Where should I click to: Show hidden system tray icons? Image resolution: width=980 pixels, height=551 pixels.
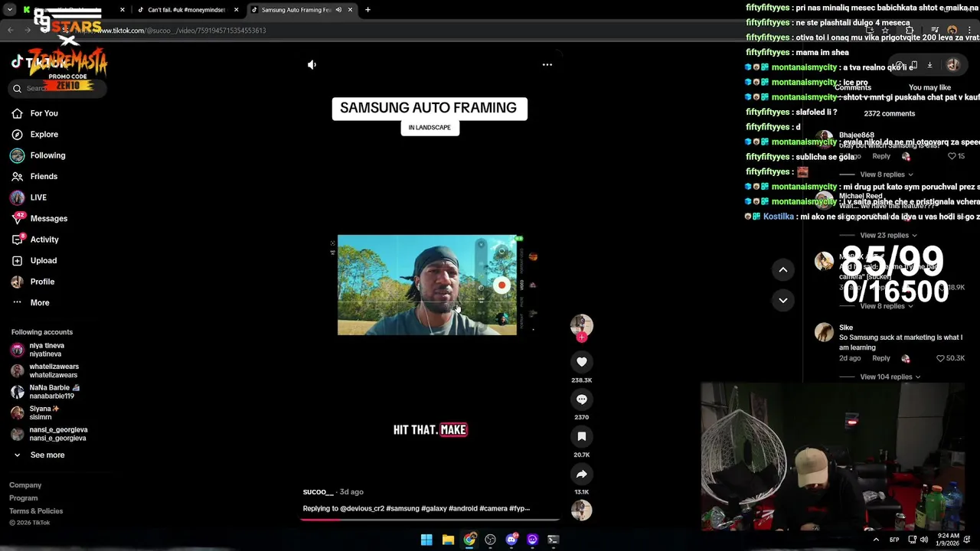pyautogui.click(x=876, y=540)
